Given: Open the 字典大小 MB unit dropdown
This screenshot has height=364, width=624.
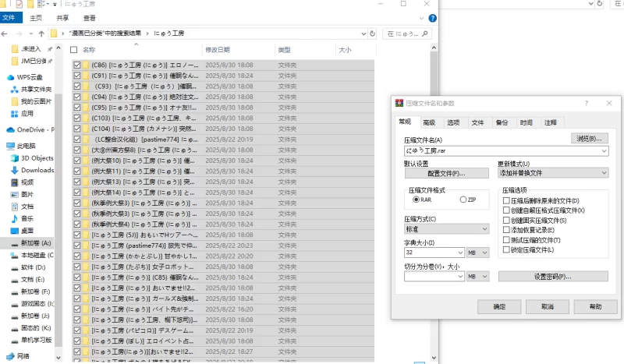Looking at the screenshot, I should click(484, 253).
